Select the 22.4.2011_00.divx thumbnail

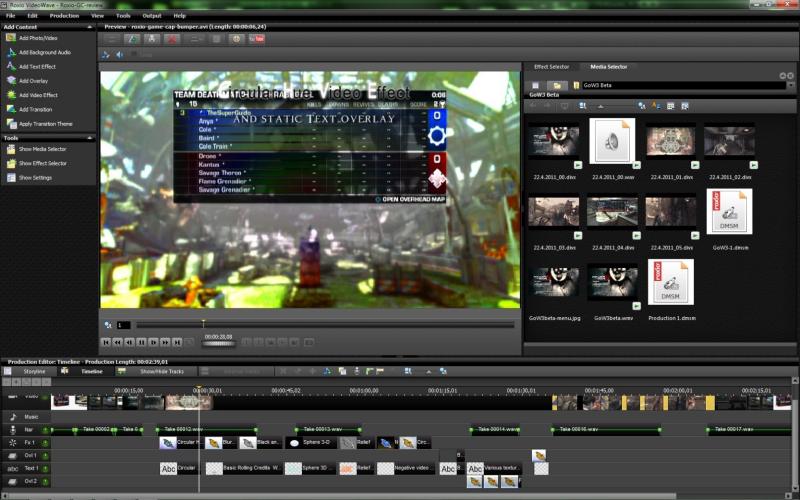[554, 140]
